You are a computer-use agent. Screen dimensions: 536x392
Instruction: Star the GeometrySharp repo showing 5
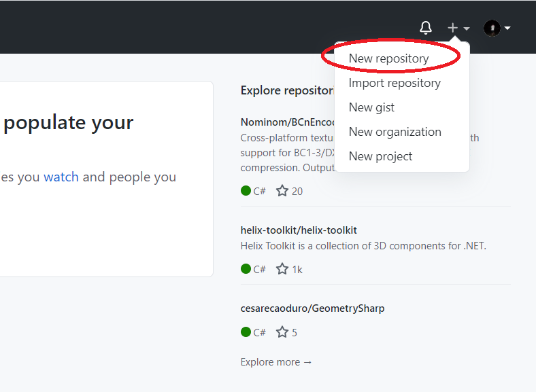pos(282,332)
